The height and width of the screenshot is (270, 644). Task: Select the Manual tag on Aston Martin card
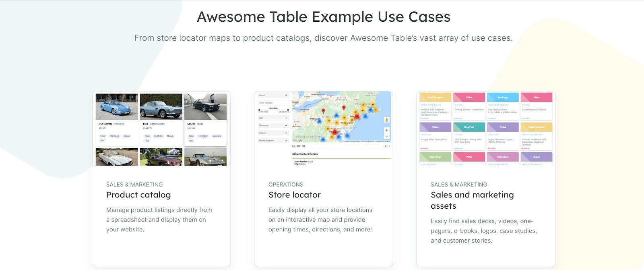[x=170, y=136]
